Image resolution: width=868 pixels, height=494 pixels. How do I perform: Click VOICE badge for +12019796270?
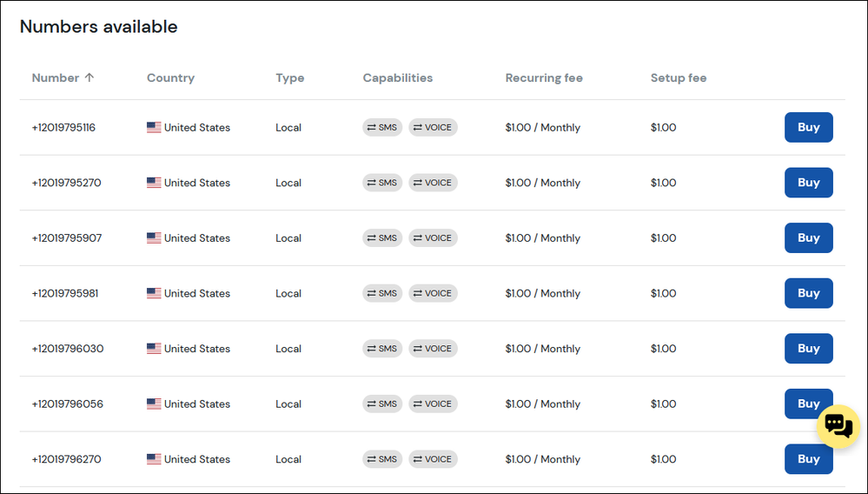[433, 459]
